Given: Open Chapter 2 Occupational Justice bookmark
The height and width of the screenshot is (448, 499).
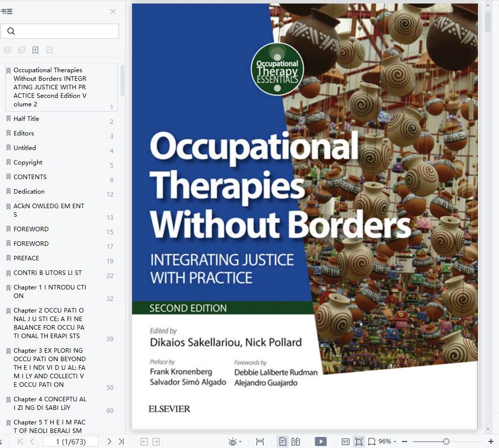Looking at the screenshot, I should 49,323.
